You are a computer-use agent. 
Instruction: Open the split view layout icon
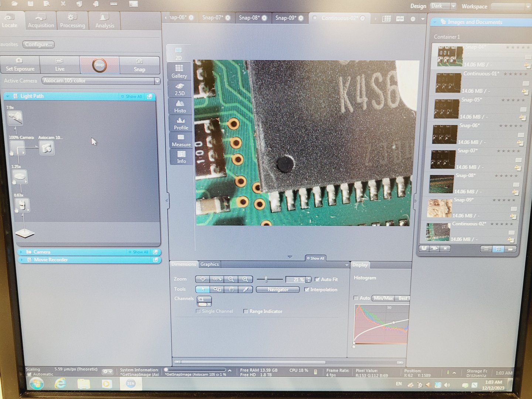[400, 18]
